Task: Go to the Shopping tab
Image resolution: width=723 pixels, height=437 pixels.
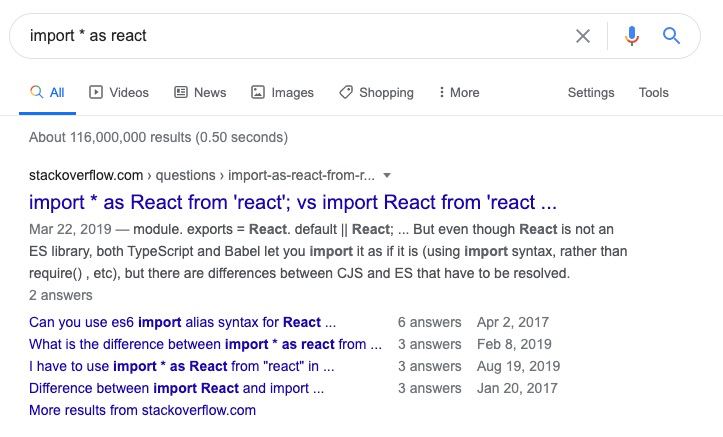Action: click(x=376, y=92)
